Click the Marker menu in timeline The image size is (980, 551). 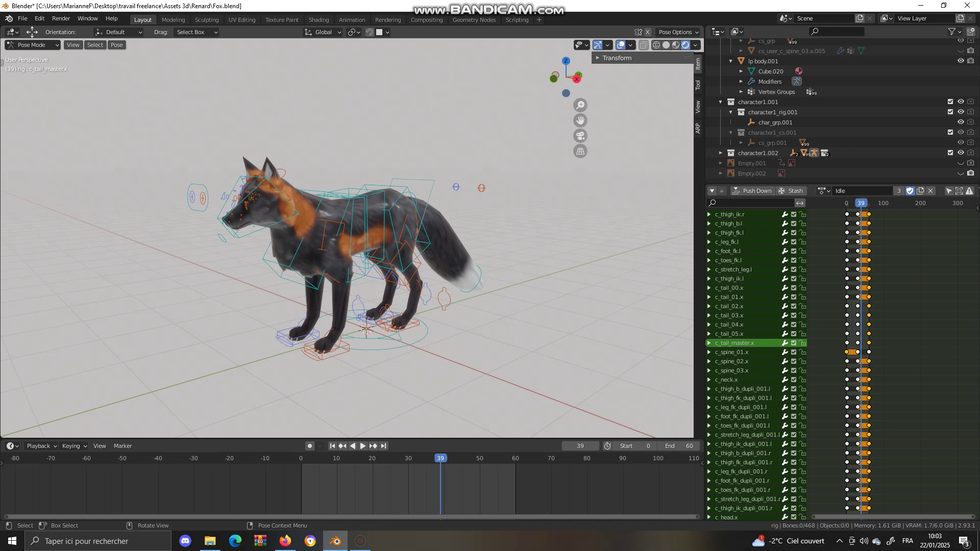[x=122, y=446]
